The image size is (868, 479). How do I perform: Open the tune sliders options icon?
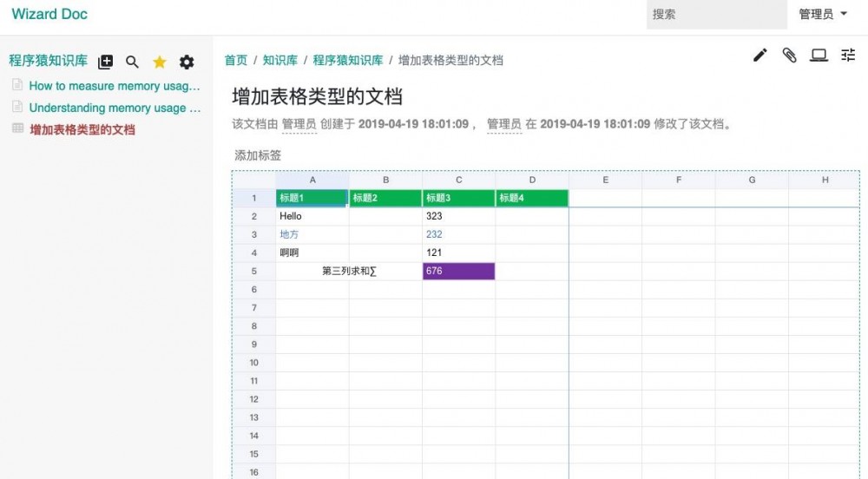coord(848,55)
